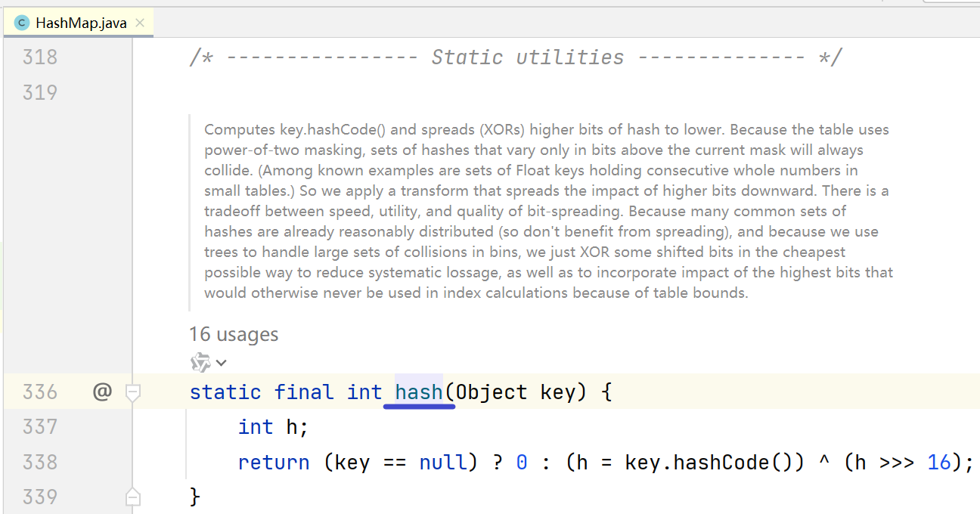Click the Object type in hash parameters

click(492, 392)
